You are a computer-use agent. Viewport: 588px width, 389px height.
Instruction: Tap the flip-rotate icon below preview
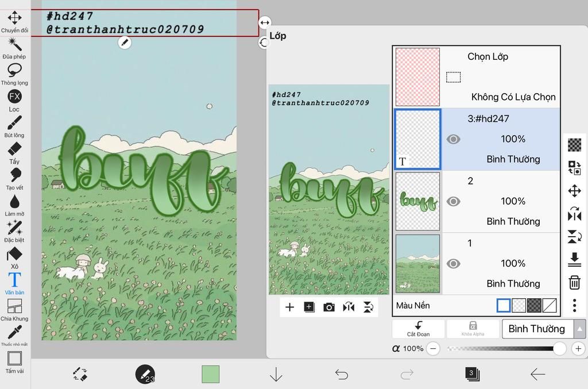click(x=368, y=307)
